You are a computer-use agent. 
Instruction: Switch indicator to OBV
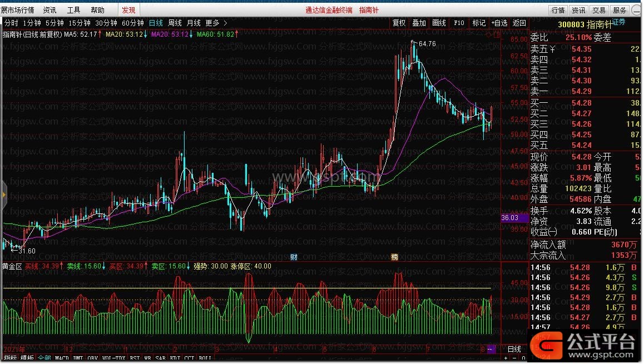(92, 358)
